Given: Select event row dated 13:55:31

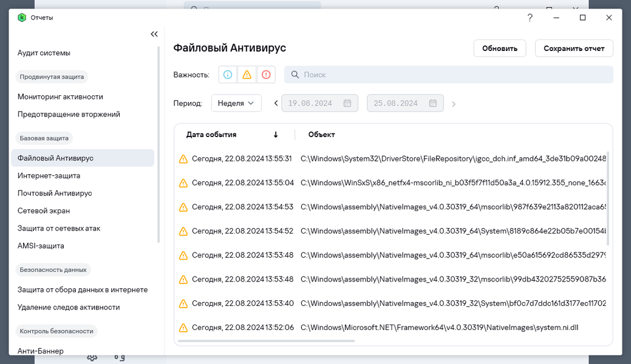Looking at the screenshot, I should (x=392, y=159).
